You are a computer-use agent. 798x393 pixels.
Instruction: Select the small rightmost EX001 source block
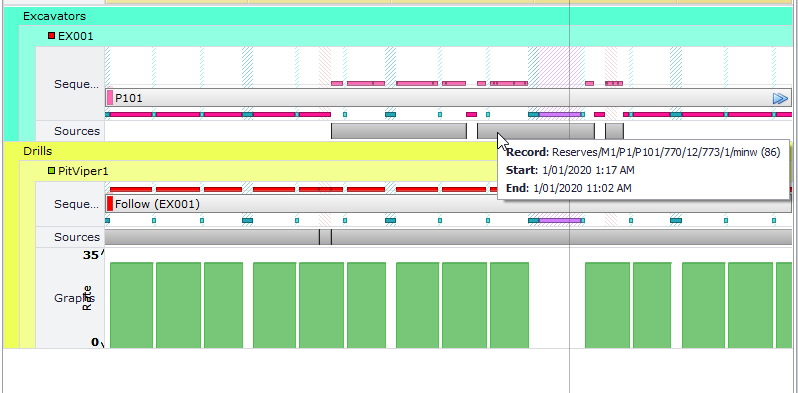(614, 131)
